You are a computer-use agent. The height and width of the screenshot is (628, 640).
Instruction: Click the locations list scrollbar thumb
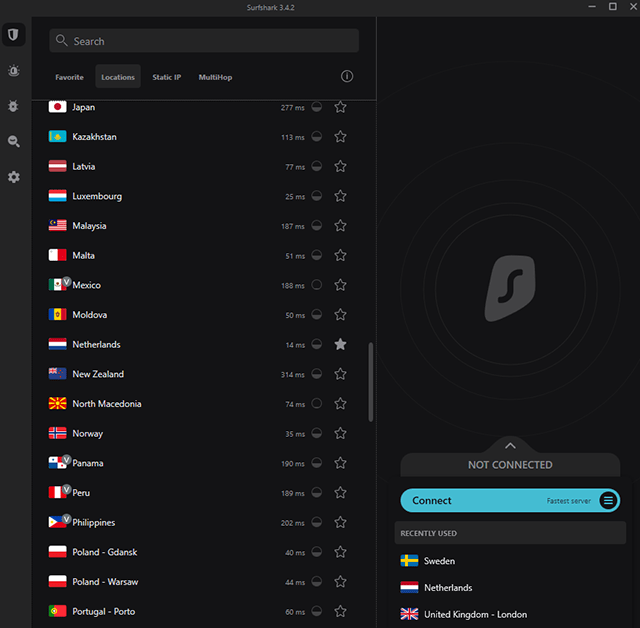pyautogui.click(x=371, y=382)
